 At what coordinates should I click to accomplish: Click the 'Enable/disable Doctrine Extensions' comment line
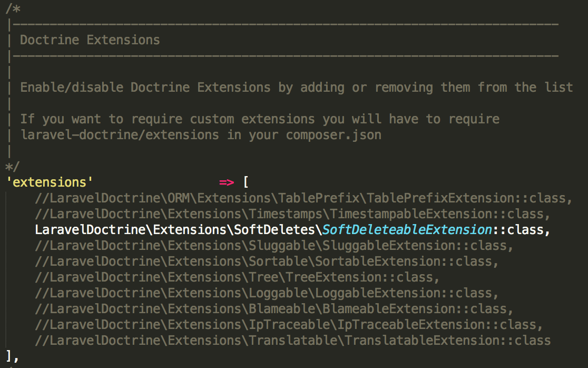point(296,88)
